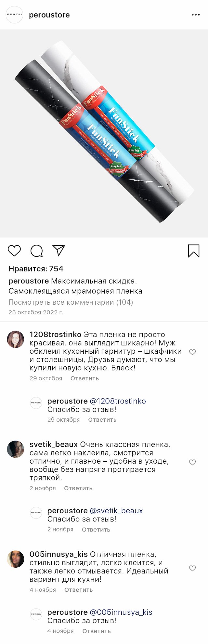Like the comment by 1208trostinko
Image resolution: width=208 pixels, height=644 pixels.
pos(192,352)
